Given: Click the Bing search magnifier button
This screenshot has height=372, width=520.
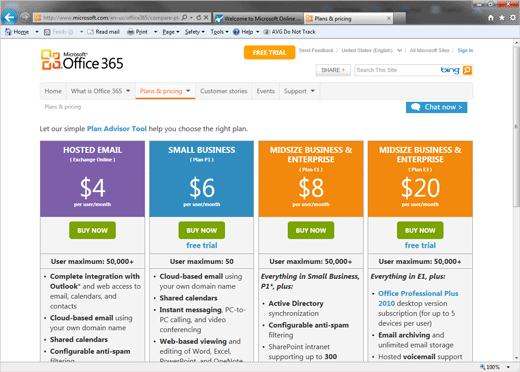Looking at the screenshot, I should coord(467,70).
